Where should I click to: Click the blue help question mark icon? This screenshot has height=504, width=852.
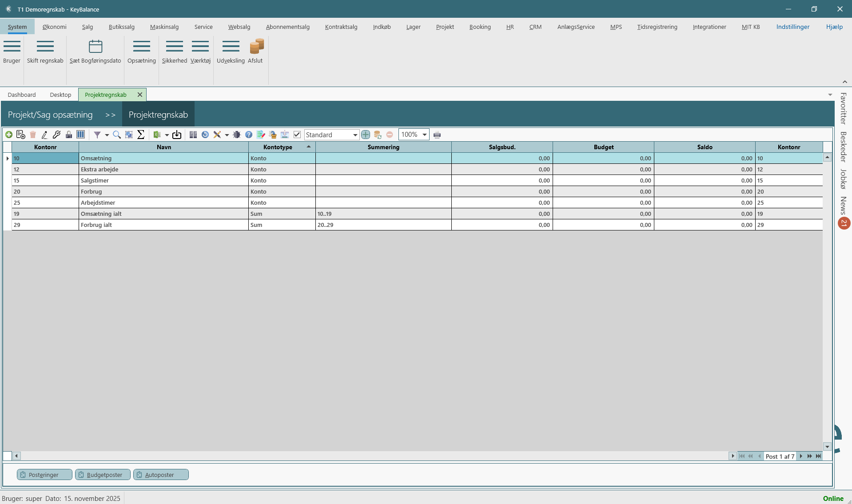pyautogui.click(x=249, y=135)
